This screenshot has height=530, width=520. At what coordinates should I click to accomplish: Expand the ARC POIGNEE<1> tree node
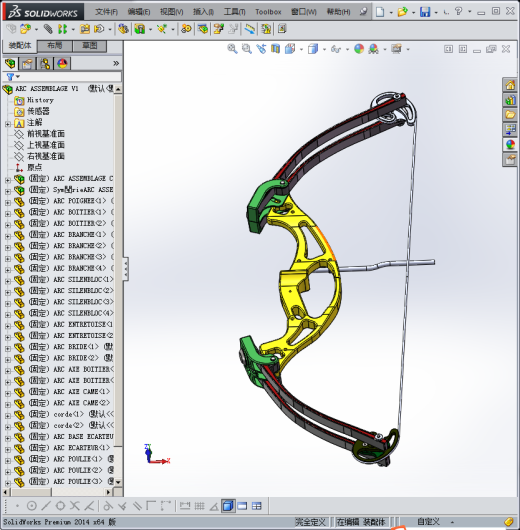pos(7,203)
